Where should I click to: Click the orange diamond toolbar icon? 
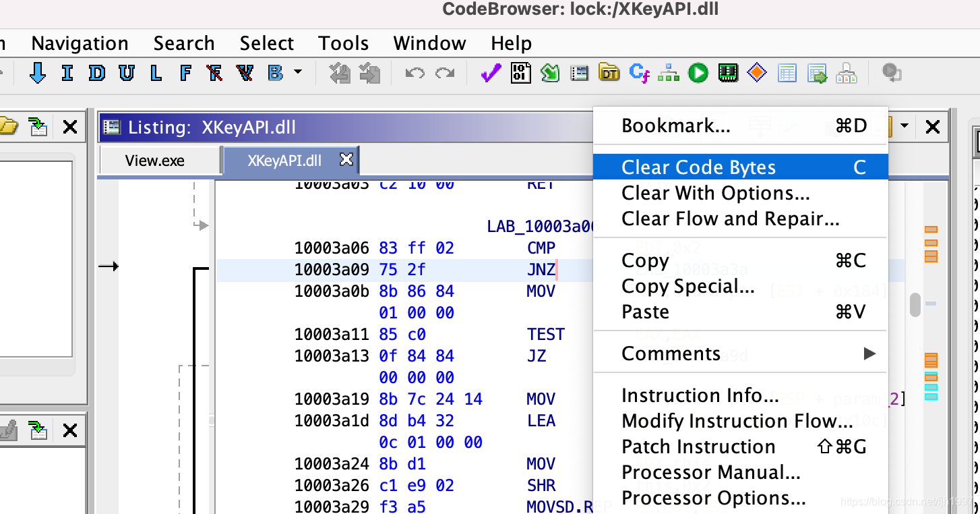(758, 73)
